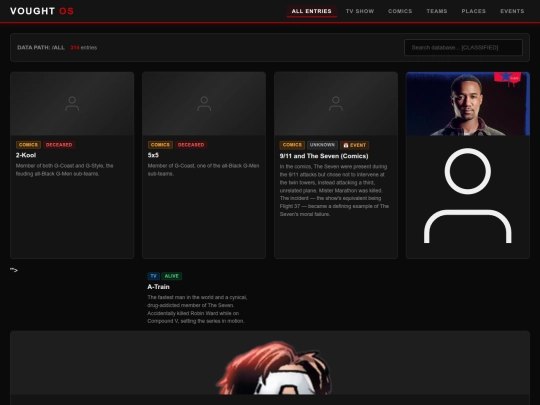
Task: Open the Teams tab
Action: pos(437,11)
